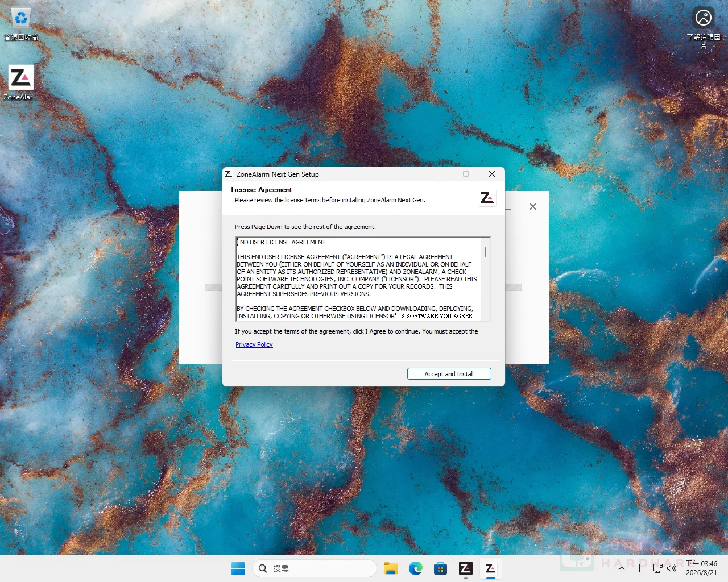Click the volume speaker tray icon
Image resolution: width=728 pixels, height=582 pixels.
click(x=672, y=568)
